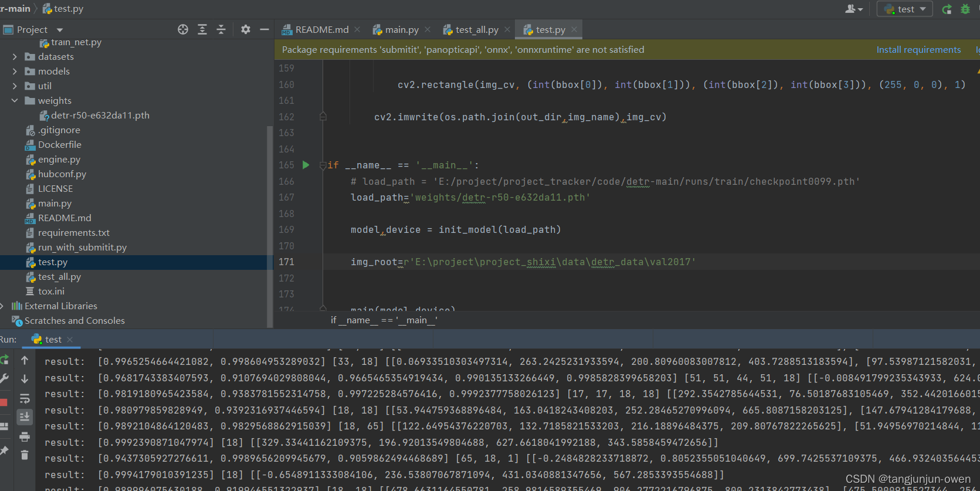Click line 171 img_root code line
This screenshot has width=980, height=491.
pyautogui.click(x=523, y=262)
